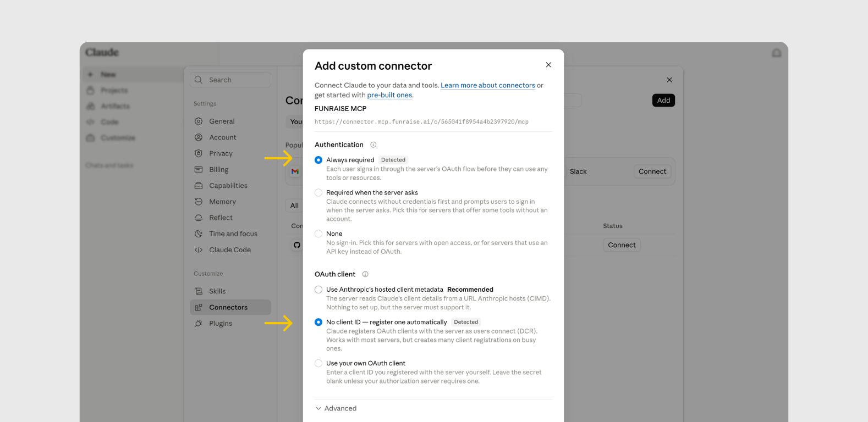
Task: Click the Account person icon
Action: point(199,137)
